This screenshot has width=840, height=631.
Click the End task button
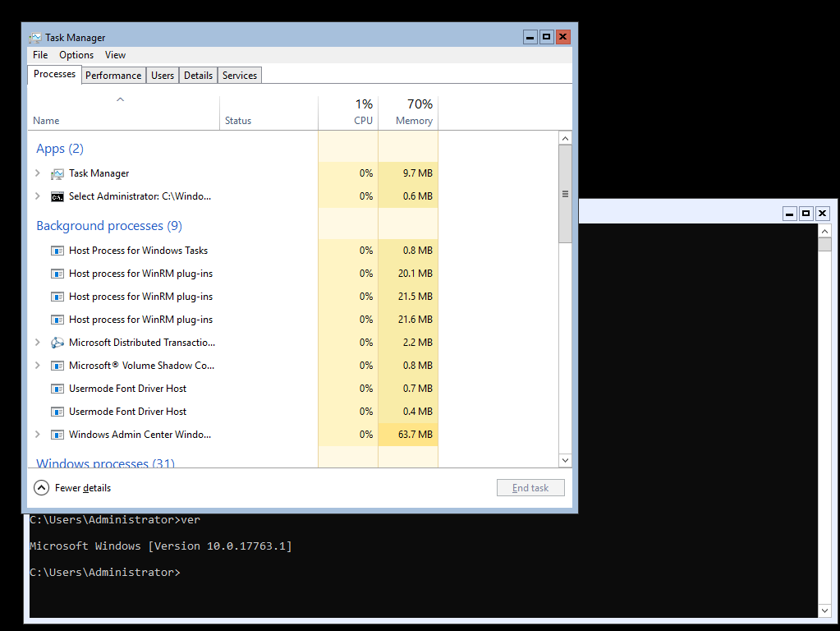pyautogui.click(x=530, y=487)
